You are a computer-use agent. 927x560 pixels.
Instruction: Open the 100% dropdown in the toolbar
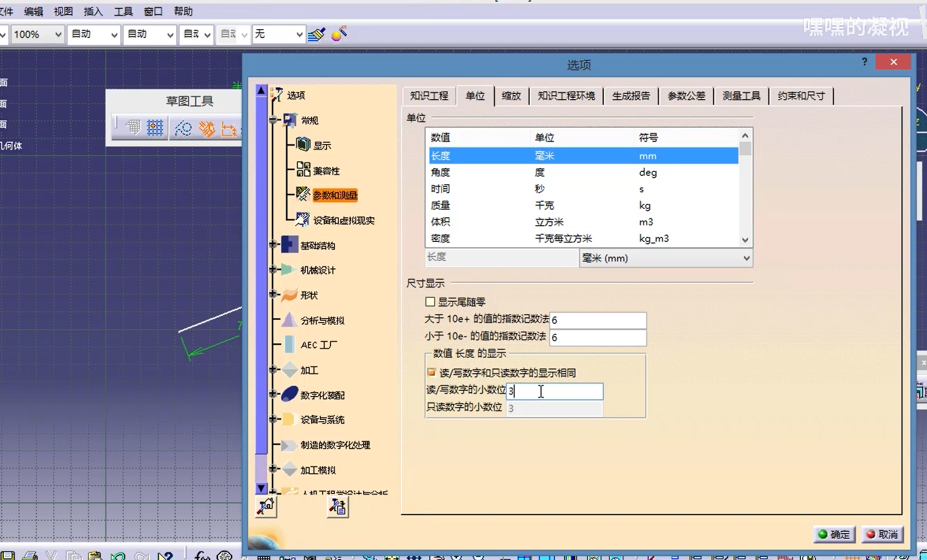(58, 35)
